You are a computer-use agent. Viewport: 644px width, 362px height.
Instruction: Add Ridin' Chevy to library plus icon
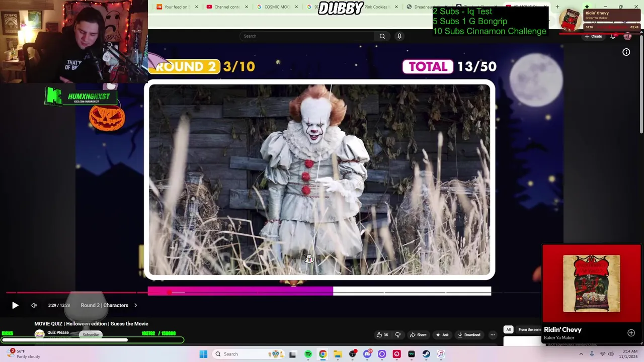pos(631,333)
